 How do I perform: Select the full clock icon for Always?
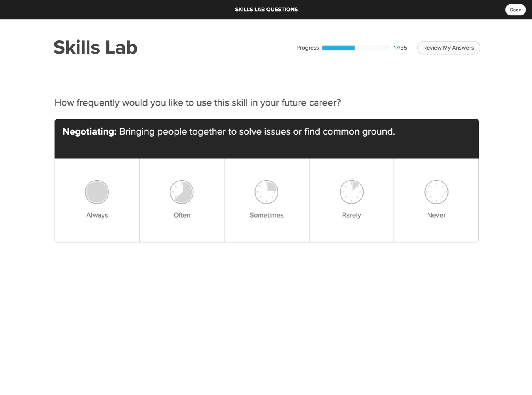pos(97,192)
